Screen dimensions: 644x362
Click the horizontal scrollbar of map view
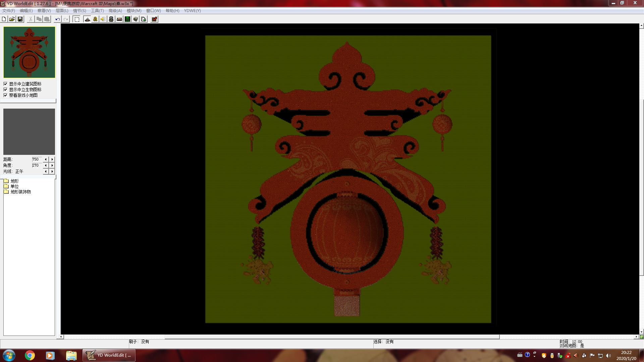[x=349, y=337]
